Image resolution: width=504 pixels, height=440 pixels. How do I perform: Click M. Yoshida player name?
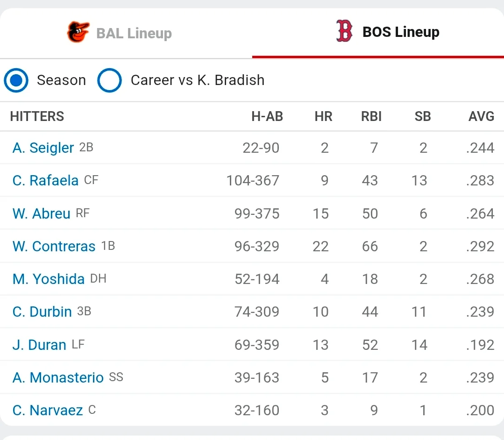[48, 279]
